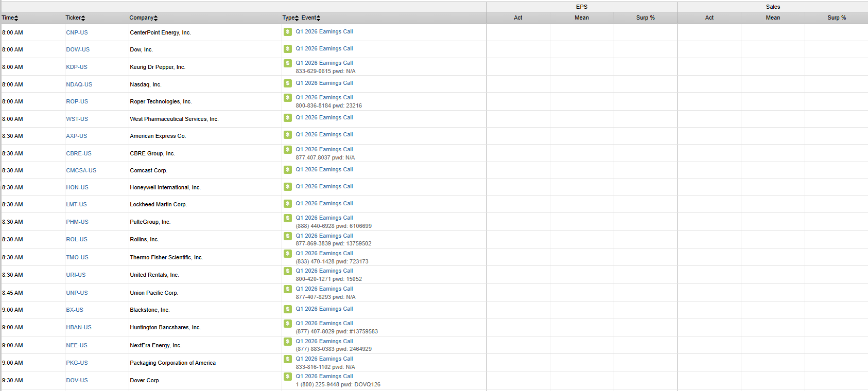Open the DOW-US ticker link

tap(78, 50)
